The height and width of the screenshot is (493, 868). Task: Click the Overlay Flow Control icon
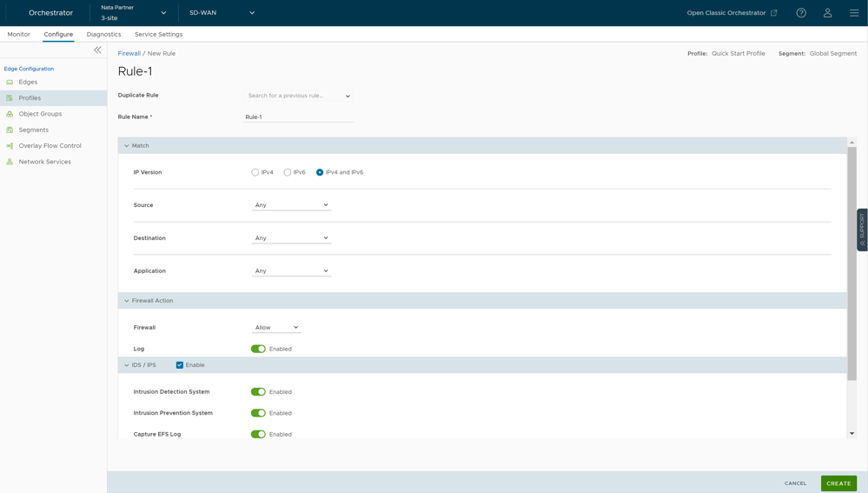click(x=10, y=146)
